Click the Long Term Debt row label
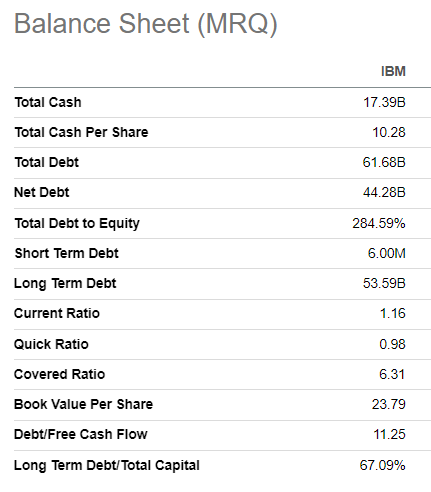Screen dimensions: 431x492 65,284
